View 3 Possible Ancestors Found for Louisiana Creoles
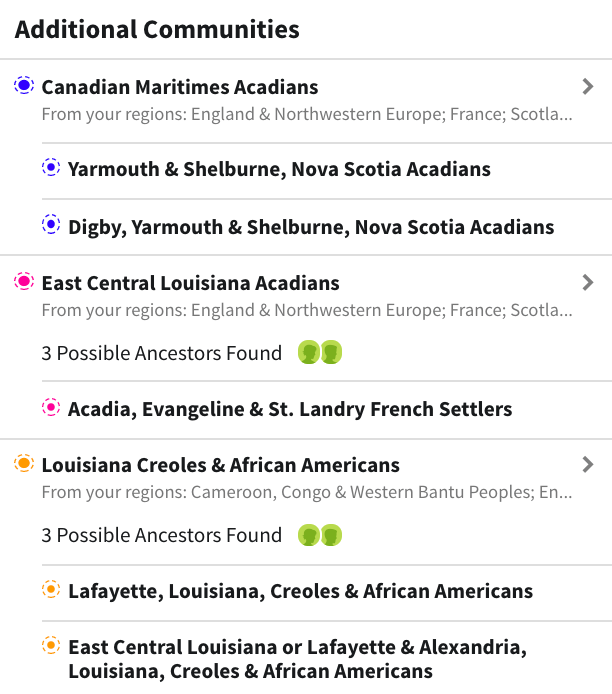The image size is (612, 694). click(x=162, y=535)
